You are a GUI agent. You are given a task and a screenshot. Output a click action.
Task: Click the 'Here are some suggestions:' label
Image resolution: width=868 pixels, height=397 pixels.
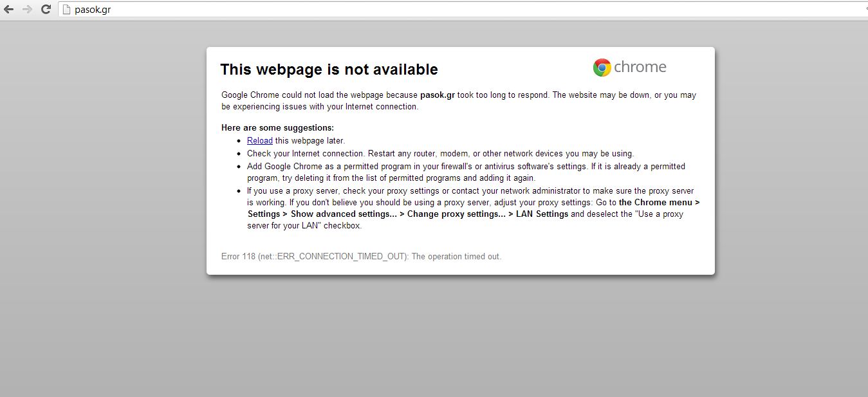click(277, 128)
